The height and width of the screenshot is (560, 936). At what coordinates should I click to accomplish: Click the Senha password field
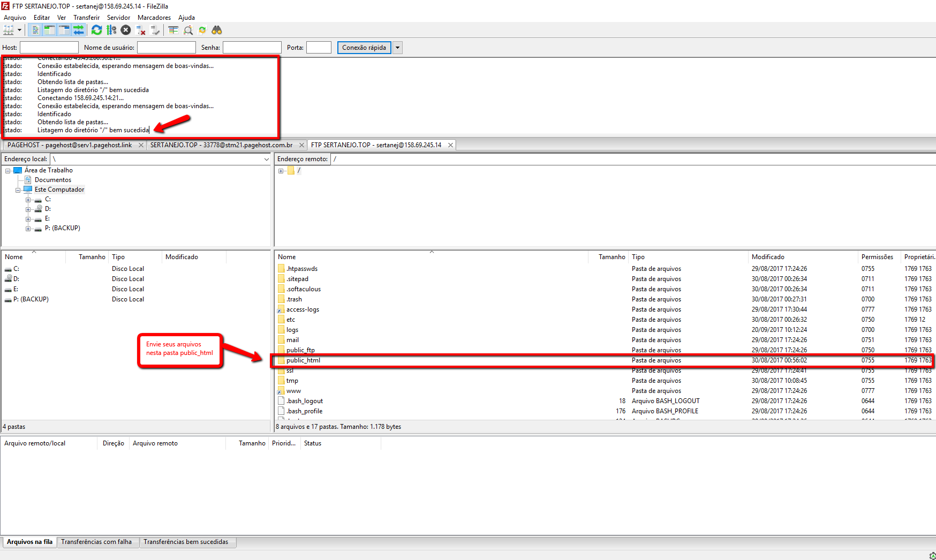(x=252, y=48)
